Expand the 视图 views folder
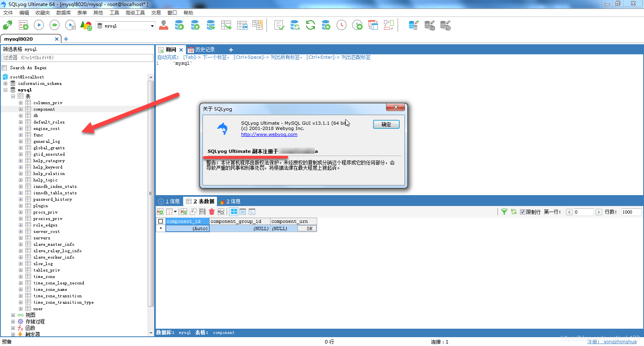Viewport: 644px width, 346px height. pyautogui.click(x=13, y=315)
